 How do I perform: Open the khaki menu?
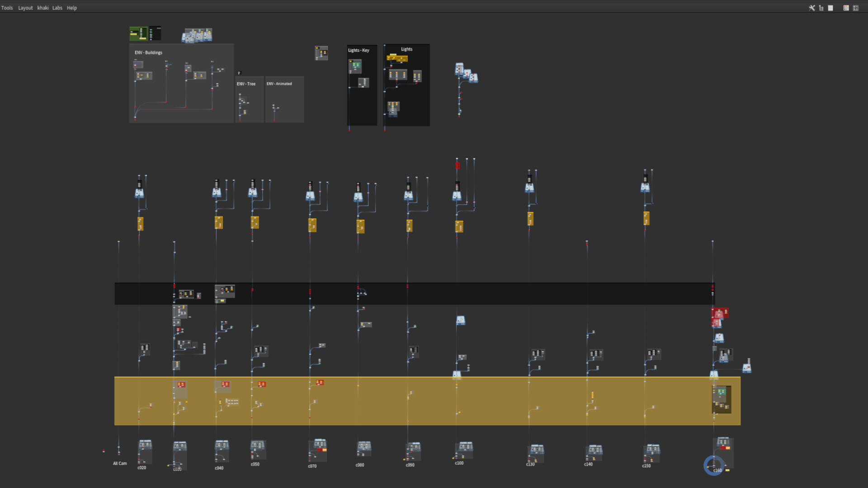click(43, 8)
